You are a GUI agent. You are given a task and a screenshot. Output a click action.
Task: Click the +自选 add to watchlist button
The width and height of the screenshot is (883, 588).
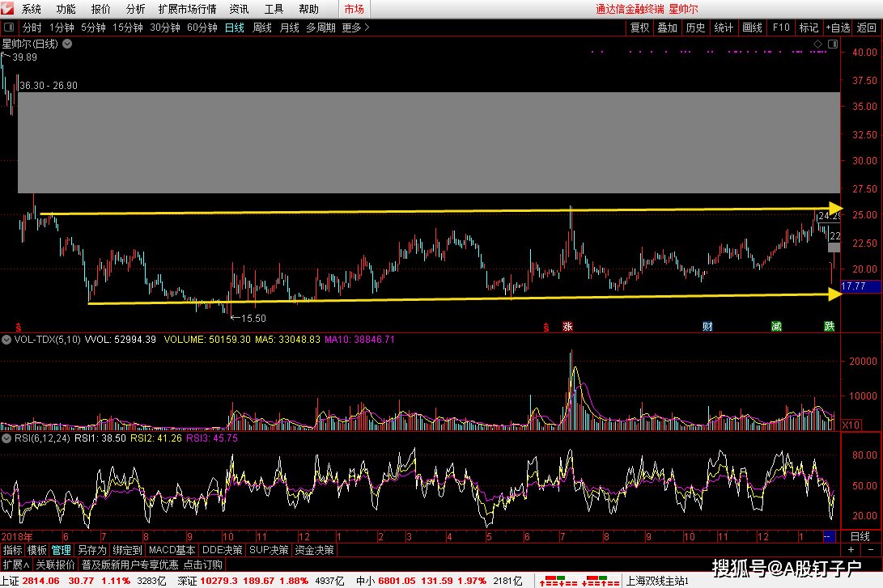838,27
